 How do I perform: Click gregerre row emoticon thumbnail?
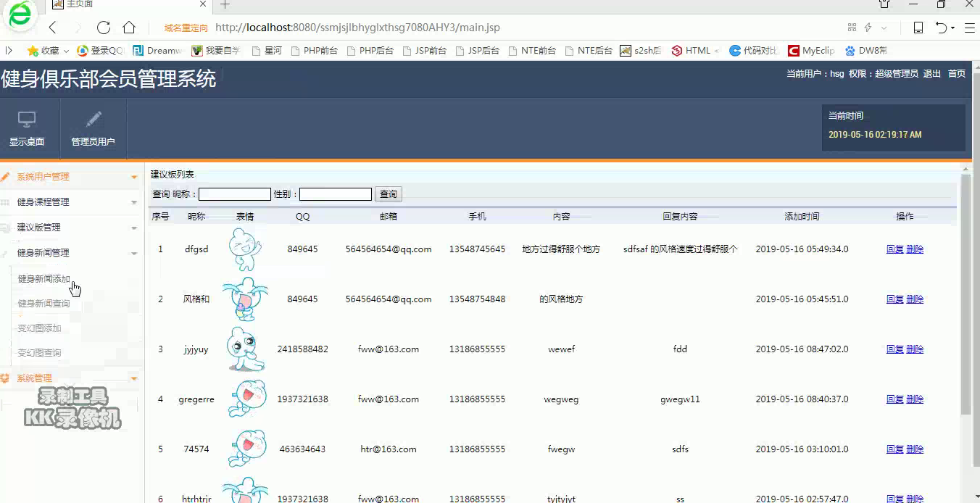tap(246, 399)
